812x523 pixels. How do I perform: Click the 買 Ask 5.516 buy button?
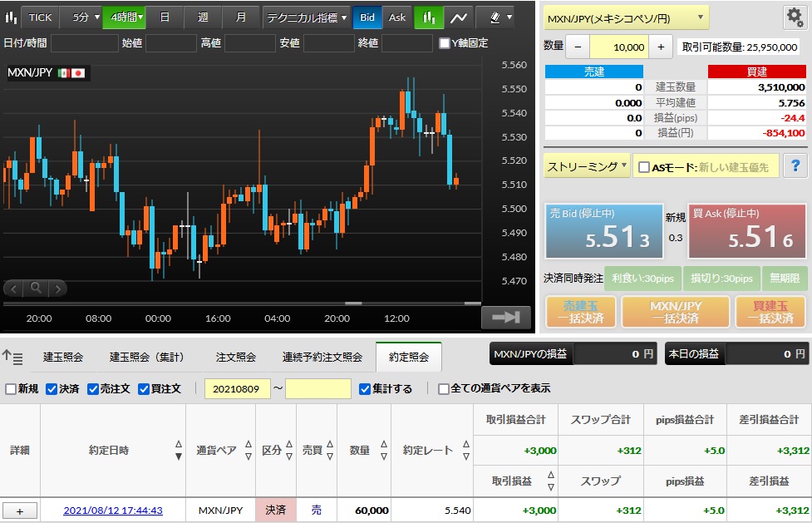[x=747, y=231]
